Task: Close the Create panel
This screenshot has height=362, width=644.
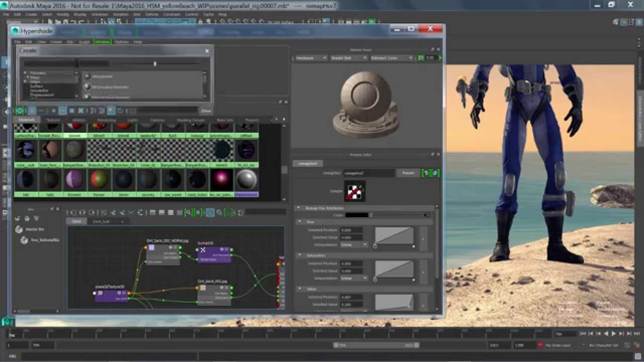Action: pos(207,51)
